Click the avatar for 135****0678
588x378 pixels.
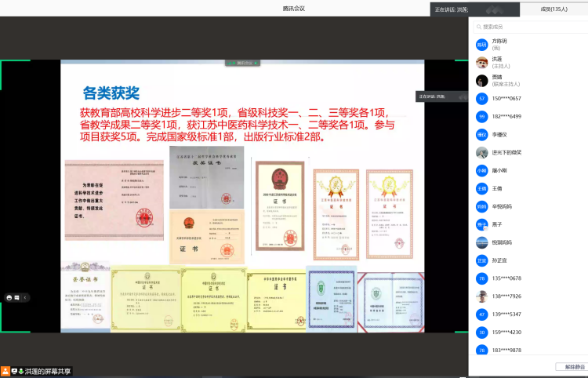(482, 278)
